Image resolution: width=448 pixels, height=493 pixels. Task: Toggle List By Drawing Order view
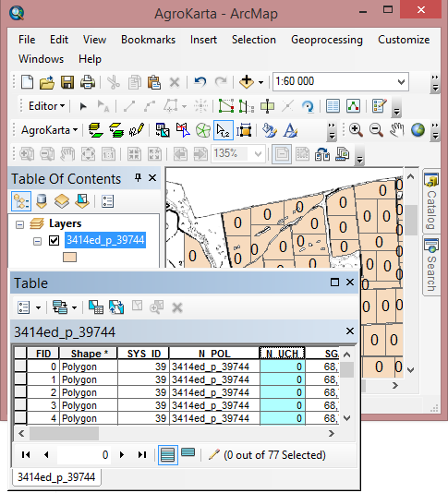click(x=21, y=201)
